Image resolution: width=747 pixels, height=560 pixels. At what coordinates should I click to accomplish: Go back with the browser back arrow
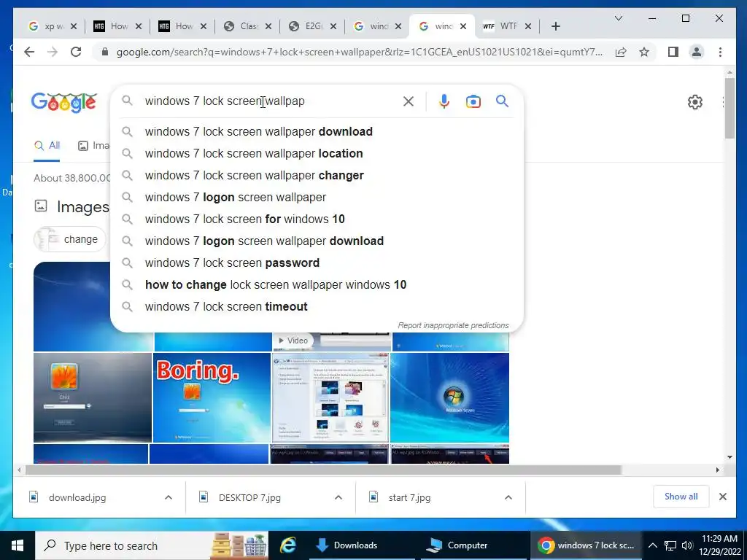[x=29, y=52]
